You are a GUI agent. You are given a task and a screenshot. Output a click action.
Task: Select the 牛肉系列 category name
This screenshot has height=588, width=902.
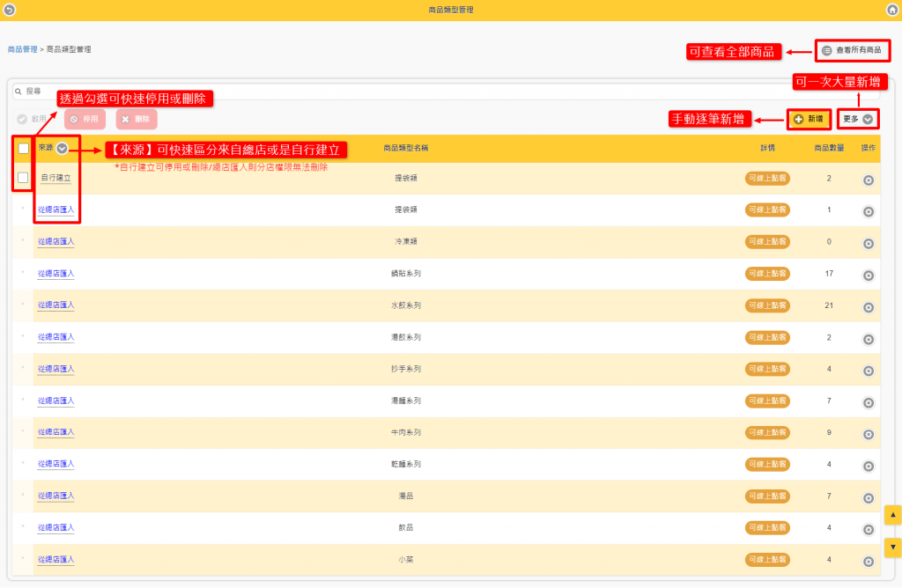pos(405,432)
